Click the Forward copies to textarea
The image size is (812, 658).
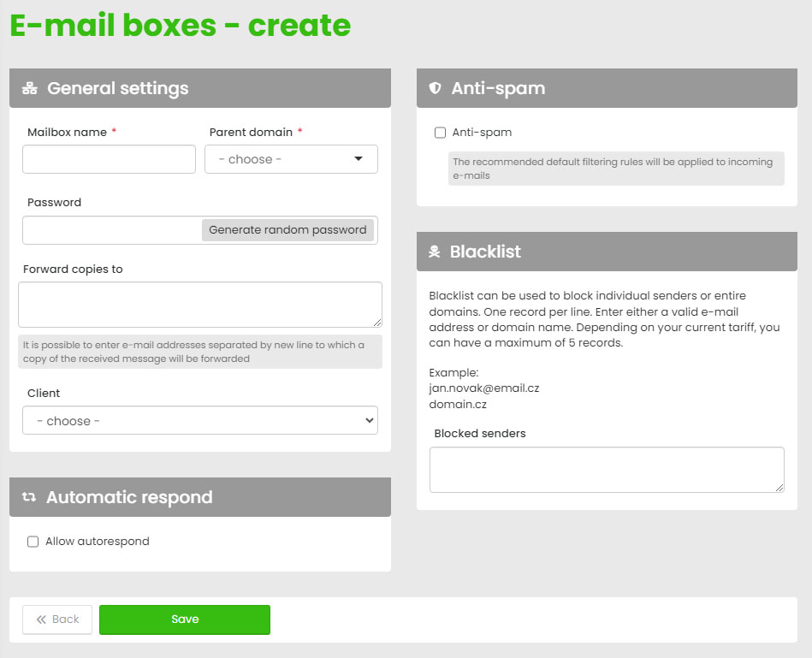pos(200,305)
